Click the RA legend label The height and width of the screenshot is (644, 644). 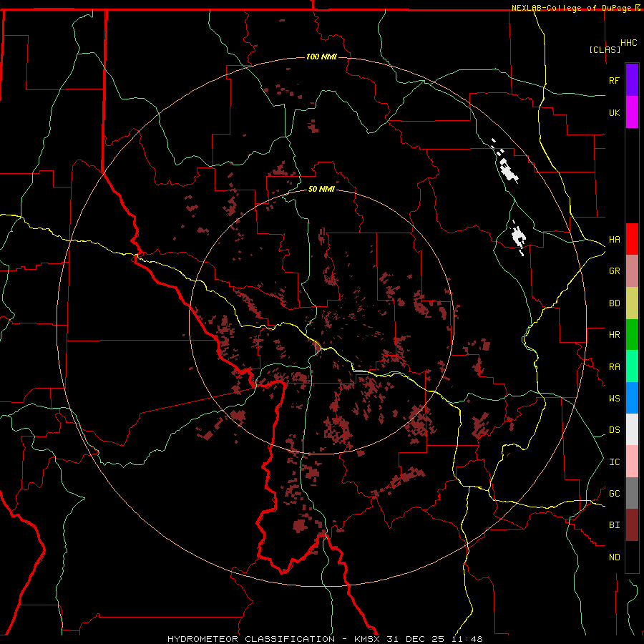[x=614, y=367]
